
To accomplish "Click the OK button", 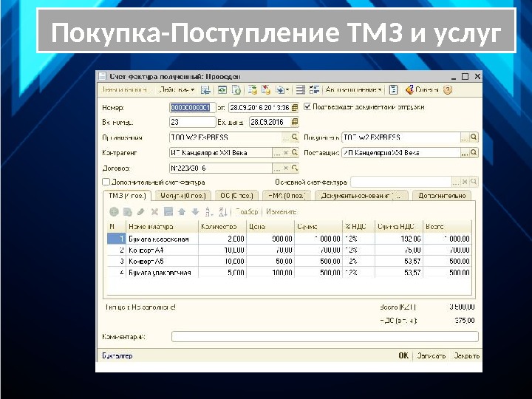I will pyautogui.click(x=403, y=355).
